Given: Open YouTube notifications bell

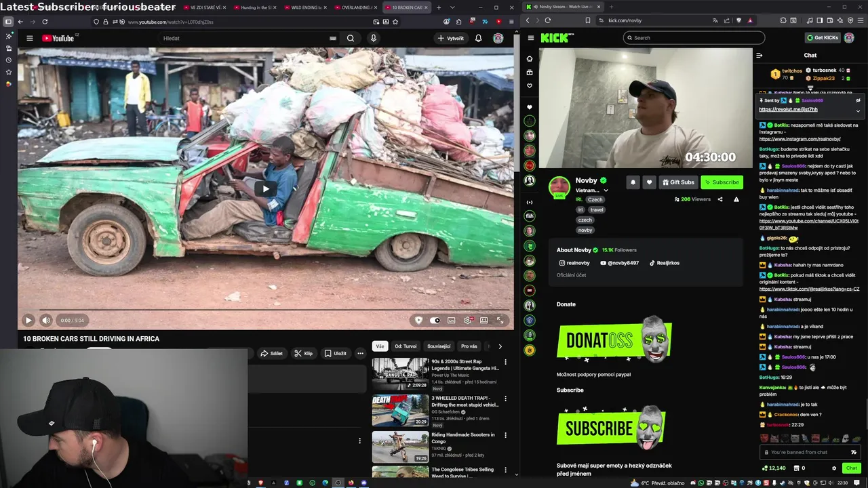Looking at the screenshot, I should click(479, 38).
